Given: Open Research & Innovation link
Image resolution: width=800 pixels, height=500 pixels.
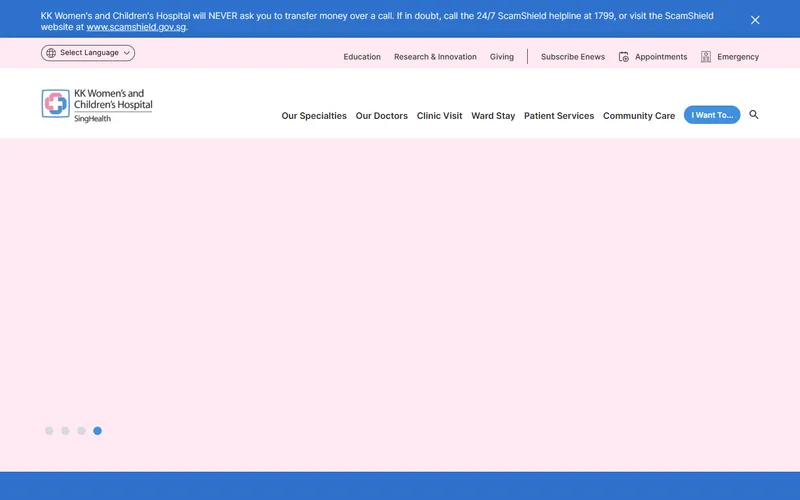Looking at the screenshot, I should click(435, 57).
